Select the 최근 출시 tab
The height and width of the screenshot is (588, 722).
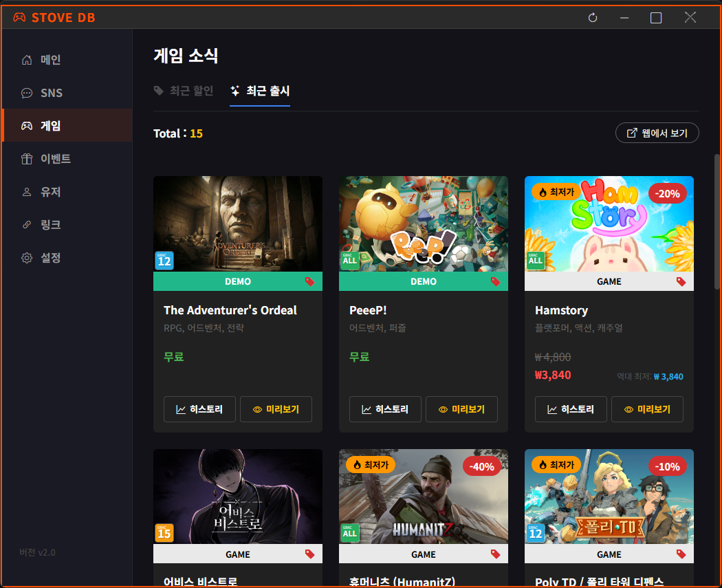click(260, 91)
